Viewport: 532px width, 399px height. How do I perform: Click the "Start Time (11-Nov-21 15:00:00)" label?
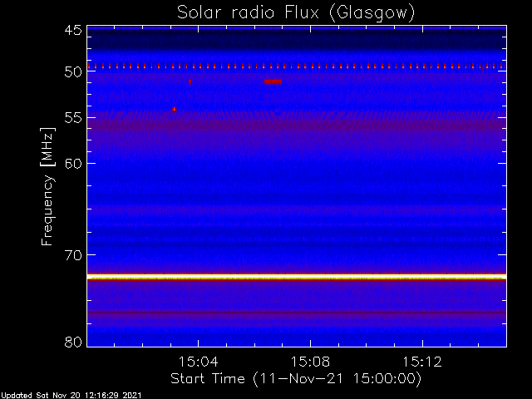[x=296, y=379]
